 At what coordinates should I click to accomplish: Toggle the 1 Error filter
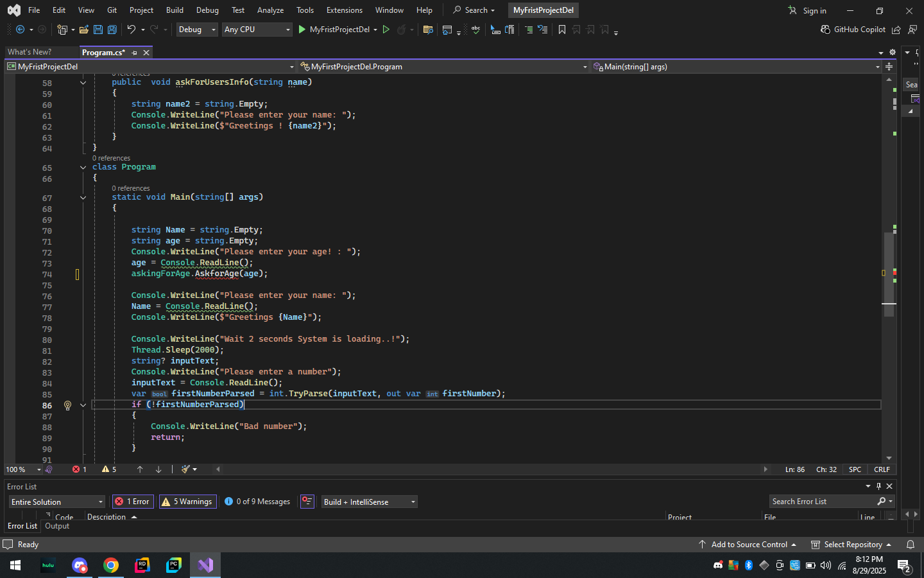pos(132,502)
